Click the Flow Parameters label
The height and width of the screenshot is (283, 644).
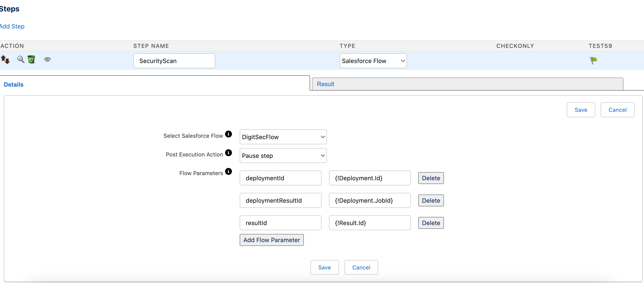tap(201, 173)
